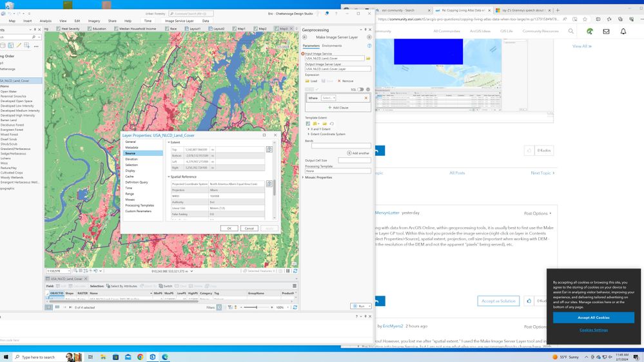Open community messages envelope icon
The height and width of the screenshot is (362, 644).
(x=606, y=31)
